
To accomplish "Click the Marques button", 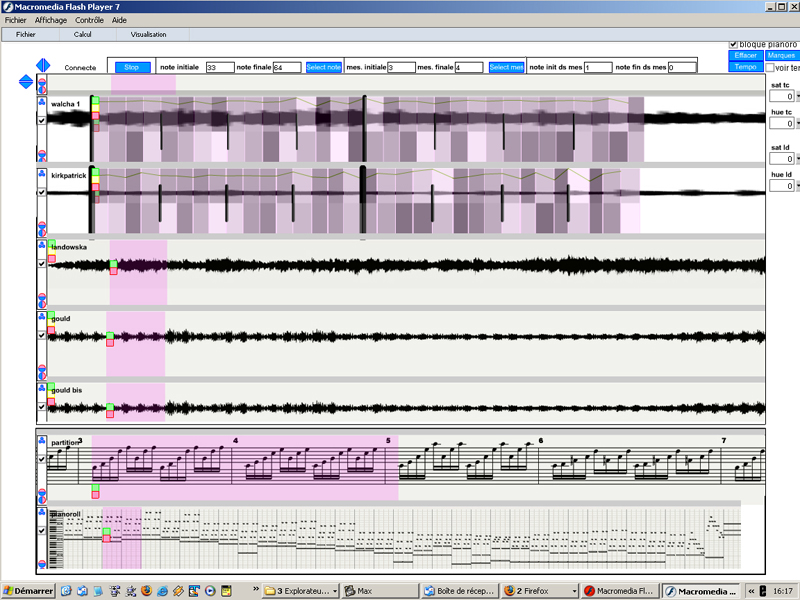I will (x=781, y=55).
